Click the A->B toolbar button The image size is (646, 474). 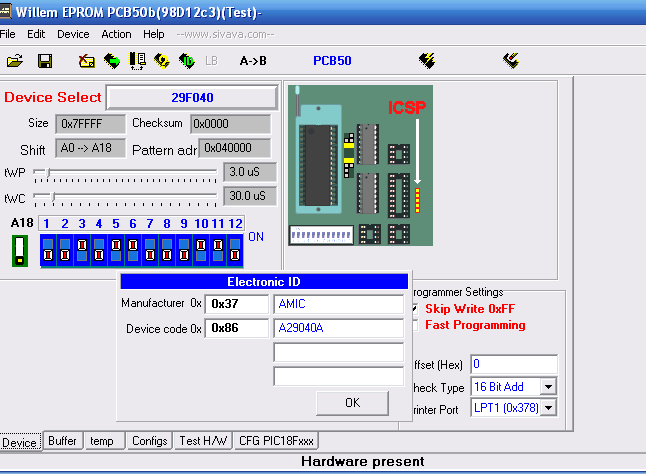point(253,61)
